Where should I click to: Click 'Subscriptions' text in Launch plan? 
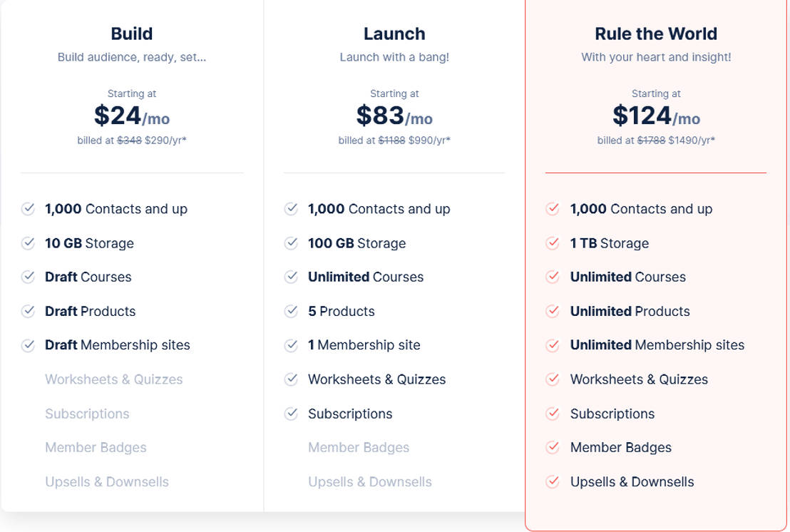(x=350, y=414)
